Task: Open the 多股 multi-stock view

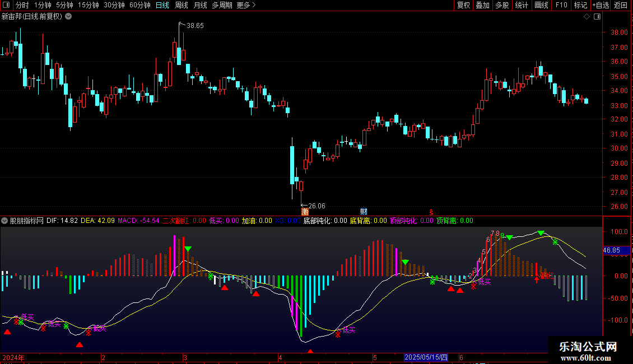Action: [502, 5]
